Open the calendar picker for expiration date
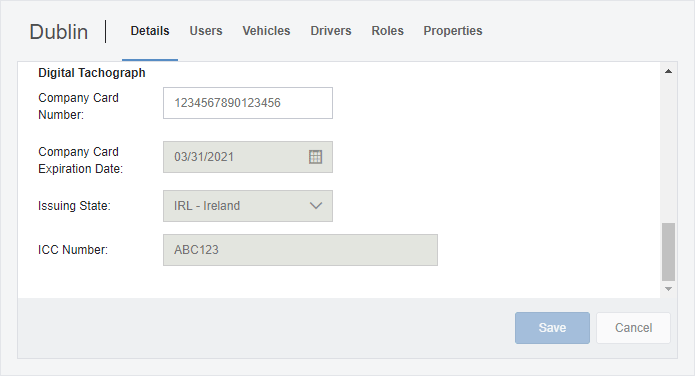695x376 pixels. 315,157
